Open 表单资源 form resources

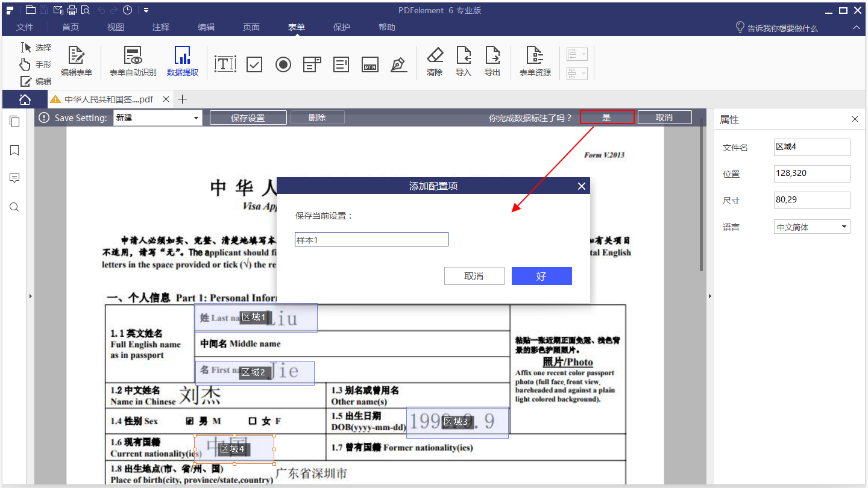tap(535, 61)
